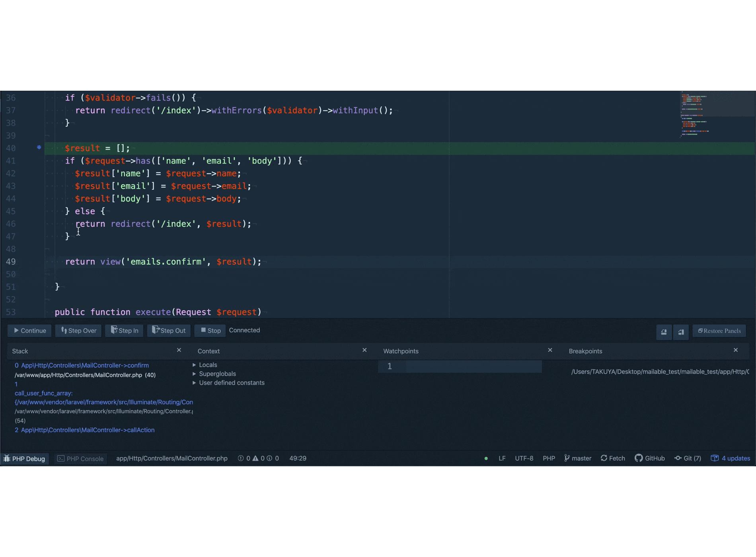Click the execute function name on line 53
The height and width of the screenshot is (557, 756).
(153, 312)
